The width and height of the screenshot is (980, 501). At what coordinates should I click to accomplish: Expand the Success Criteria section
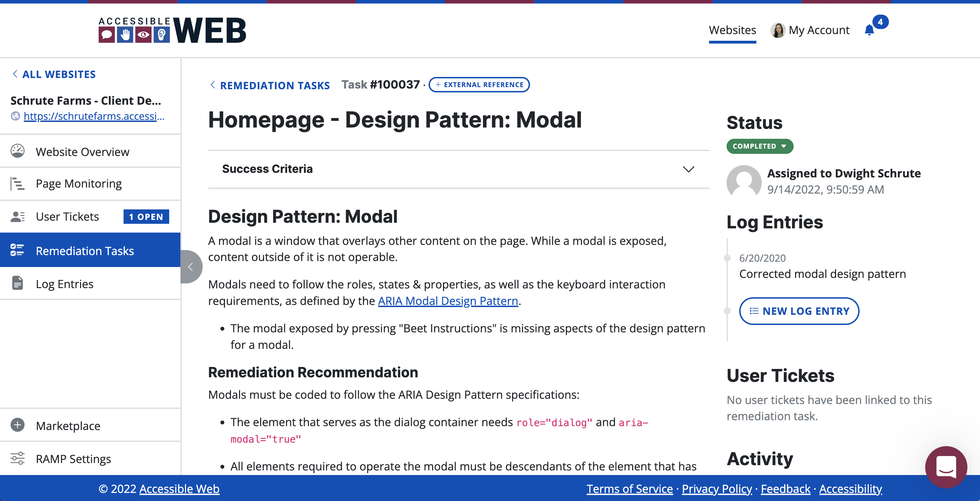458,169
